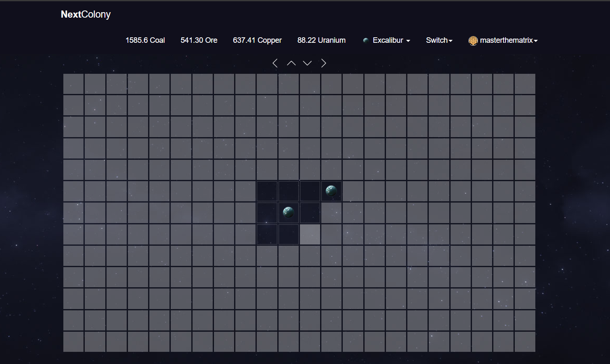This screenshot has width=610, height=364.
Task: Pan the galaxy map right with arrow
Action: tap(323, 63)
